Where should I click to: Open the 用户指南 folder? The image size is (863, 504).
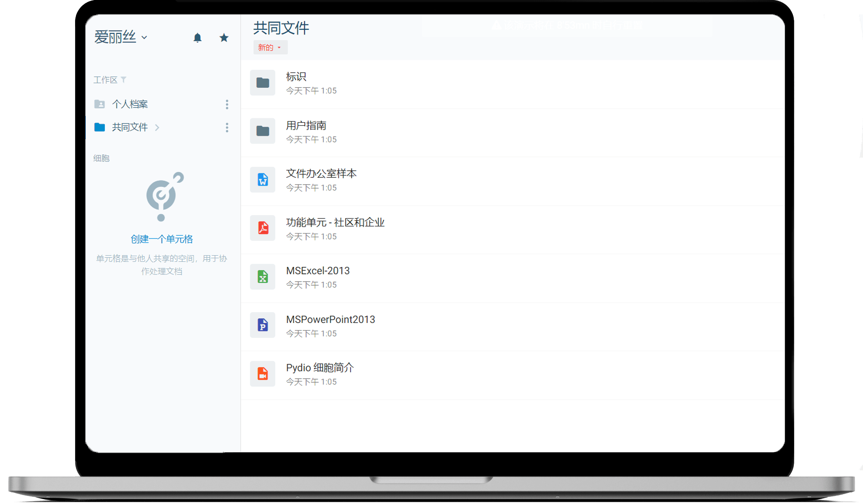pyautogui.click(x=306, y=126)
